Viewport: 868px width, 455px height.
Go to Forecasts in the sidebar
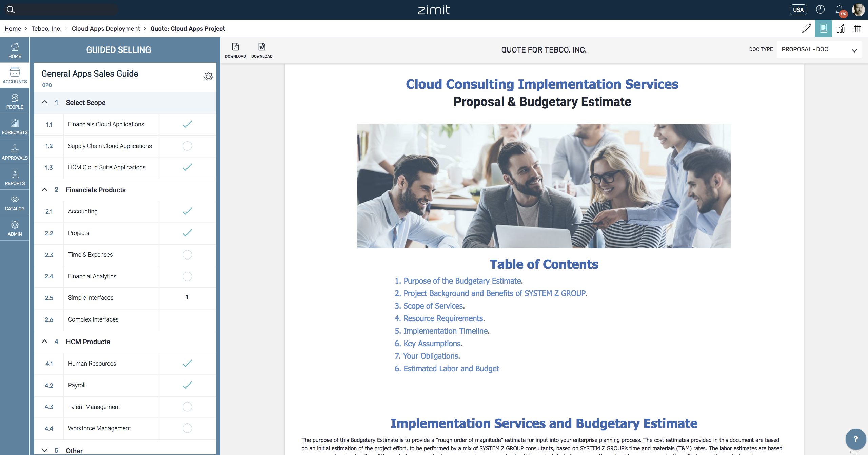click(x=15, y=126)
